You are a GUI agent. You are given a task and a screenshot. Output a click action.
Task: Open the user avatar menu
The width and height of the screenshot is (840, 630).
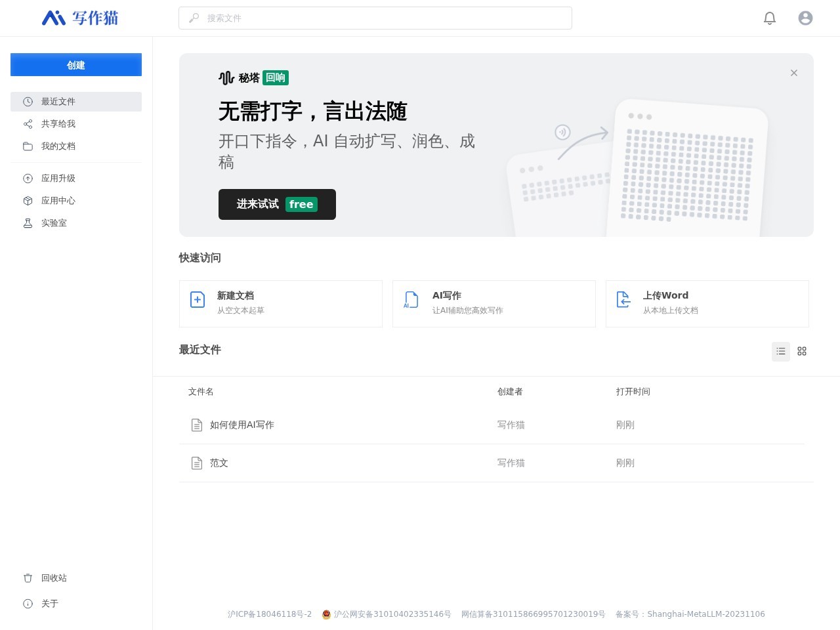click(x=805, y=18)
